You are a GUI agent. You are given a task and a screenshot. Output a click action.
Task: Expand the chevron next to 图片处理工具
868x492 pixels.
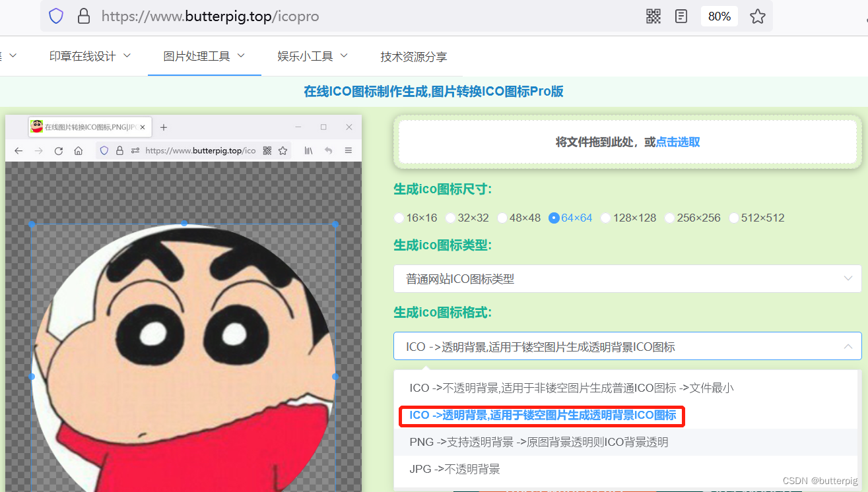tap(241, 56)
